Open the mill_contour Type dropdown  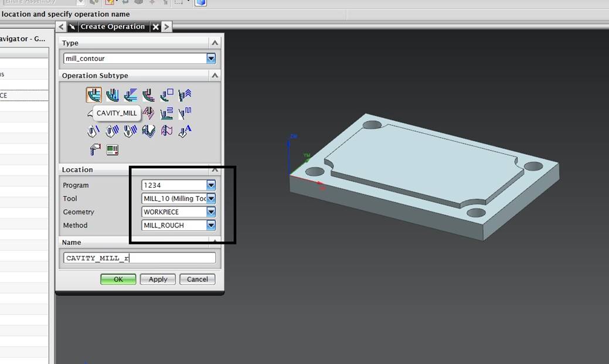pos(211,58)
